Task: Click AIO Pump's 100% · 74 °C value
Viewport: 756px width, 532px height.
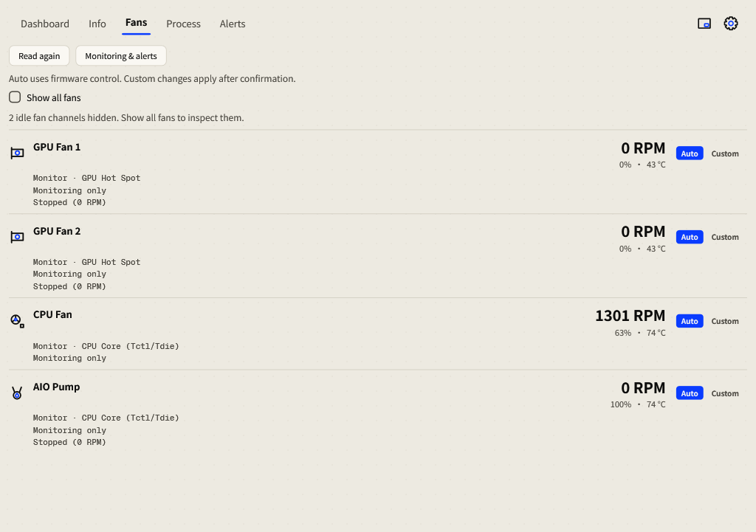Action: coord(638,405)
